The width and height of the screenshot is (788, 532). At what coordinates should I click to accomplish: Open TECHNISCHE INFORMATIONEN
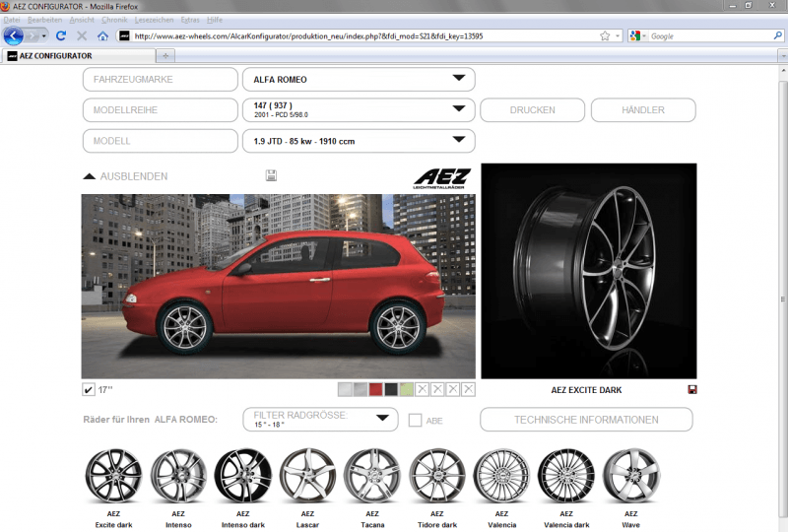pyautogui.click(x=586, y=420)
